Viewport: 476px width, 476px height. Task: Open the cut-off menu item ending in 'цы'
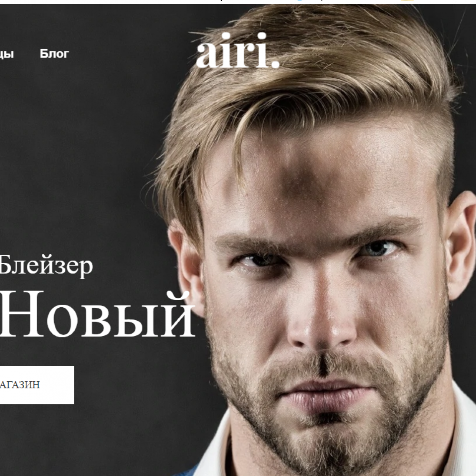click(x=7, y=54)
